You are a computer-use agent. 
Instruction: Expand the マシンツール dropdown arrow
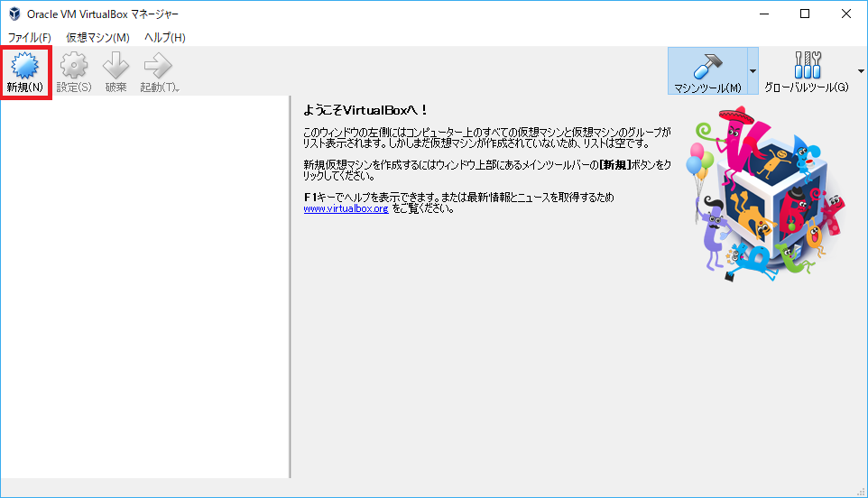coord(753,71)
